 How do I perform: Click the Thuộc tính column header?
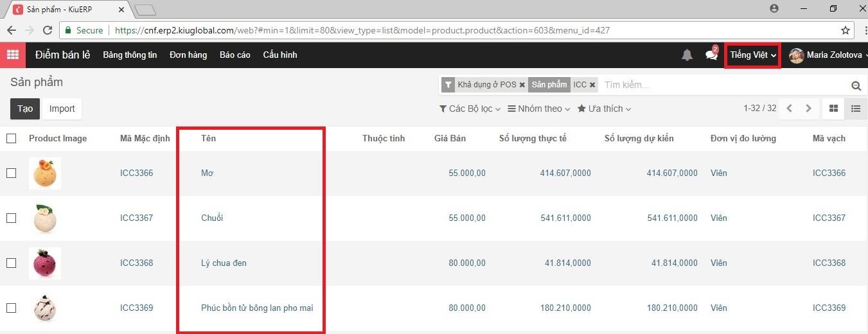point(384,138)
